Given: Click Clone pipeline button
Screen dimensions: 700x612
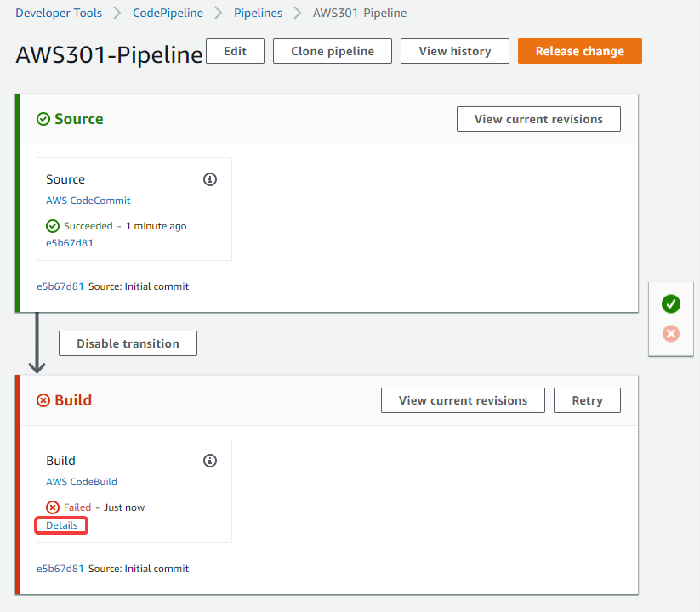Looking at the screenshot, I should (x=333, y=51).
